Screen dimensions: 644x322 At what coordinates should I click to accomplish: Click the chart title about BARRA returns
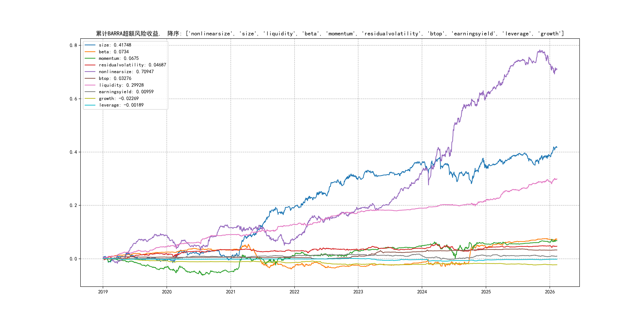tap(330, 34)
